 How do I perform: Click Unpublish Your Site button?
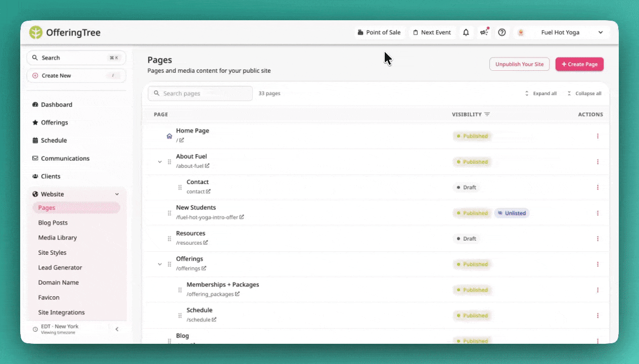coord(519,64)
